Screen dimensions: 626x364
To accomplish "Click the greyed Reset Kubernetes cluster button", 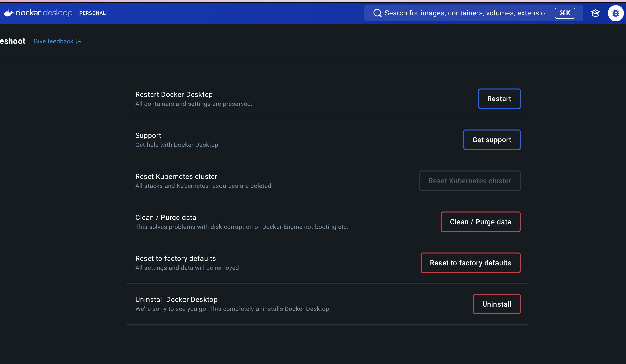I will coord(470,181).
